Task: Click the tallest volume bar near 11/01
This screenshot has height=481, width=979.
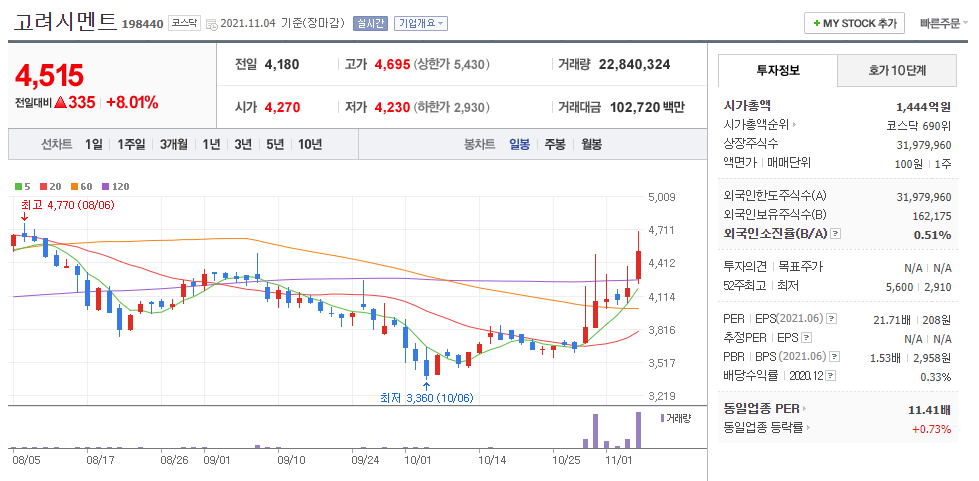Action: click(x=638, y=430)
